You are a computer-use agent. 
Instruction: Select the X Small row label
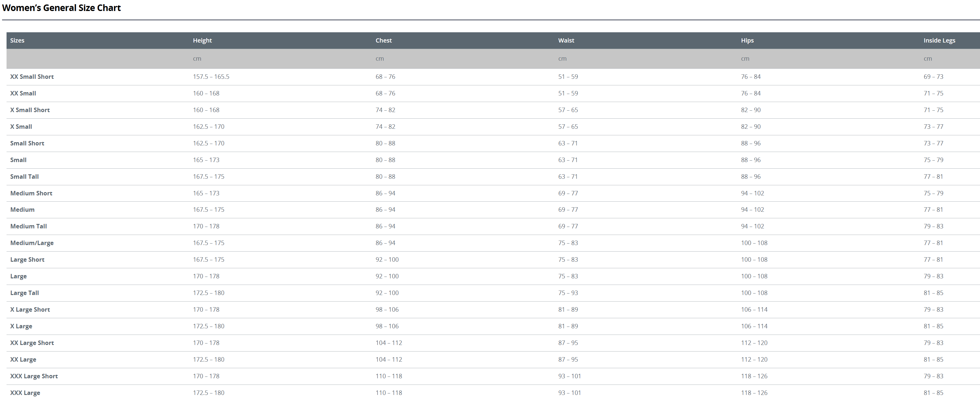point(21,126)
